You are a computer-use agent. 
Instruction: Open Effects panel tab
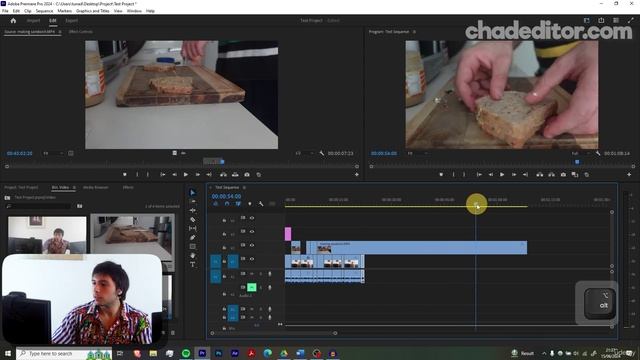pos(128,187)
